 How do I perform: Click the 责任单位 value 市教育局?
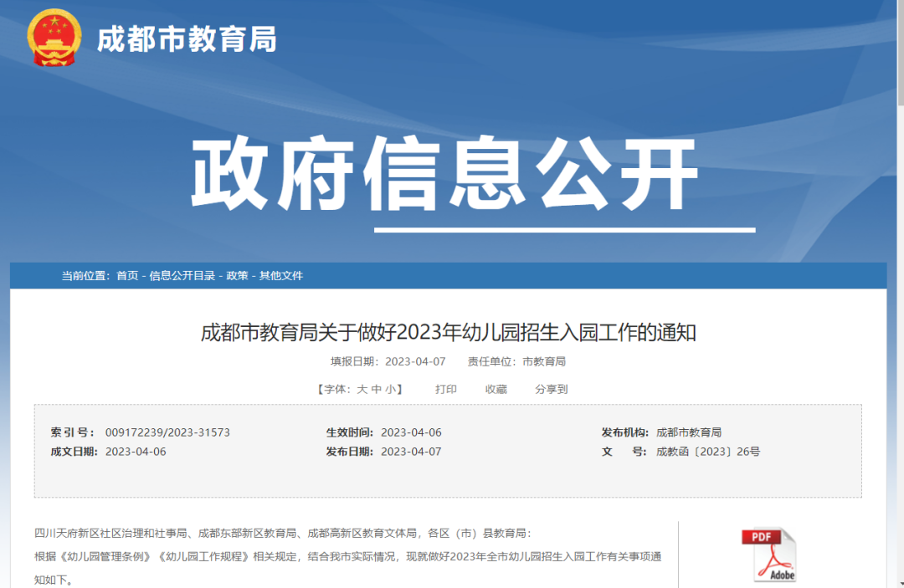coord(544,361)
